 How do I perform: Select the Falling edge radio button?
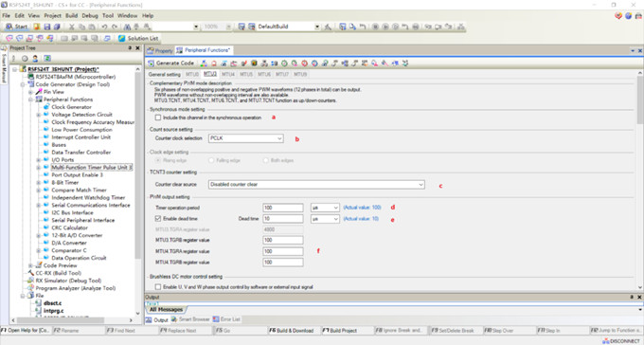point(211,160)
